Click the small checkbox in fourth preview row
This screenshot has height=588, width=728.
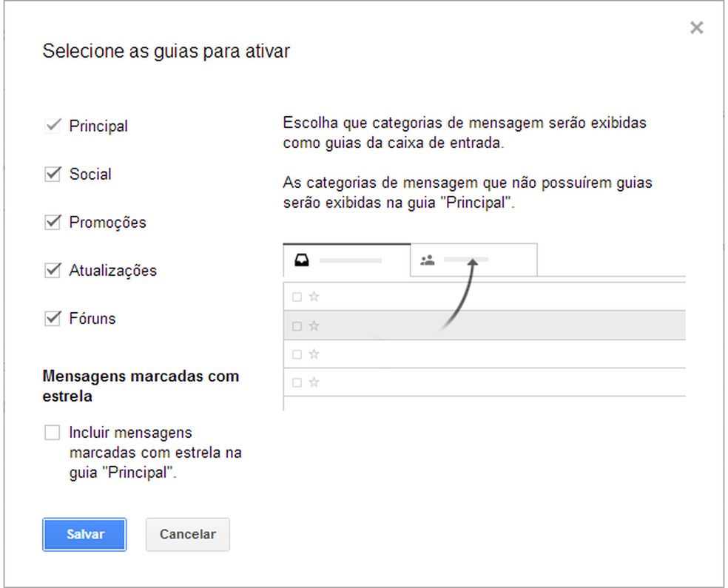297,383
